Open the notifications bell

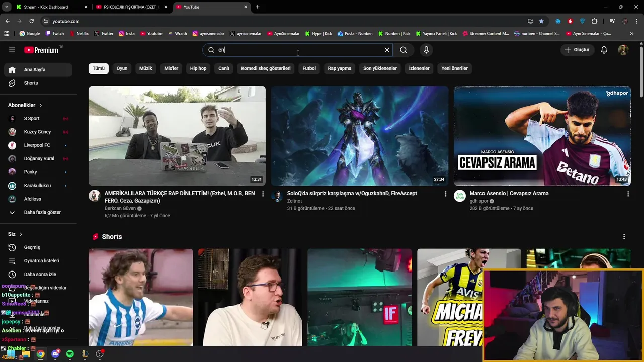tap(604, 50)
